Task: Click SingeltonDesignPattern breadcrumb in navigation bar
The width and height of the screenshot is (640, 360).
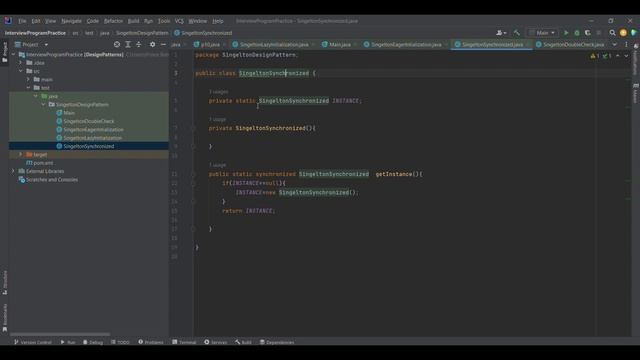Action: click(x=142, y=33)
